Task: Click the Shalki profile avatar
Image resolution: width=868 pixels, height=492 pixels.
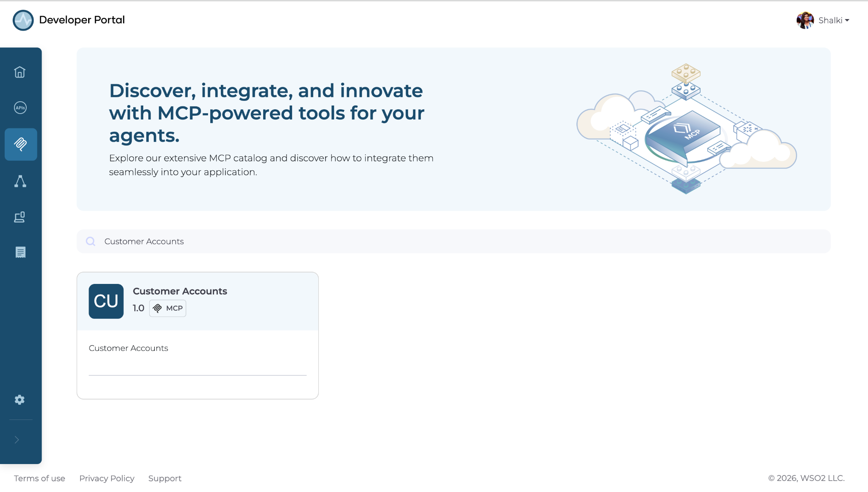Action: tap(805, 20)
